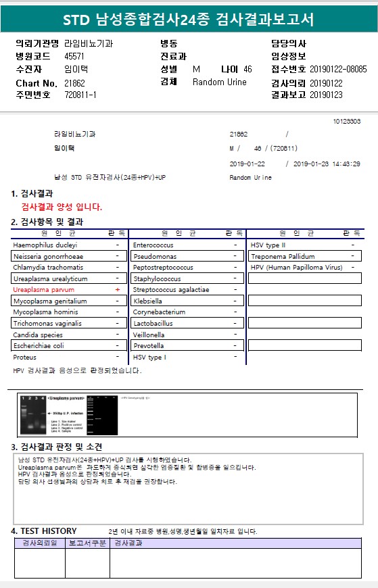Click heading '2. 검사항목 및 결과'
Screen dimensions: 378x588
47,222
